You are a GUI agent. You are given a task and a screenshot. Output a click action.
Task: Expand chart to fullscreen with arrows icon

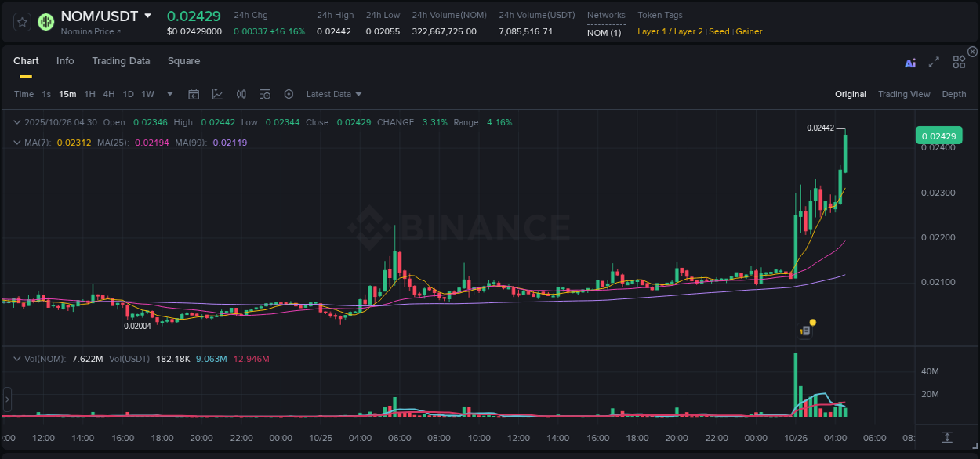[934, 62]
